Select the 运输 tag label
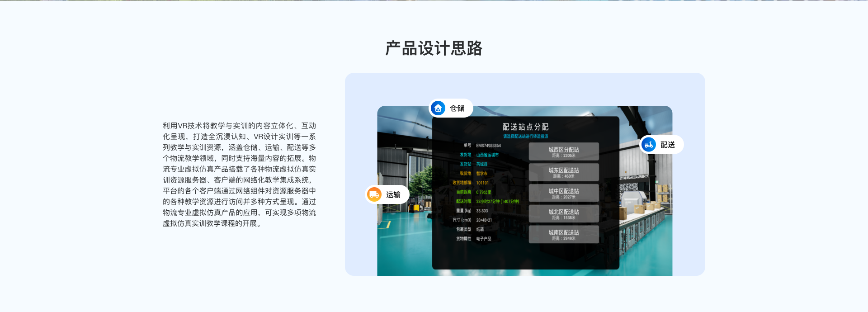 (393, 195)
